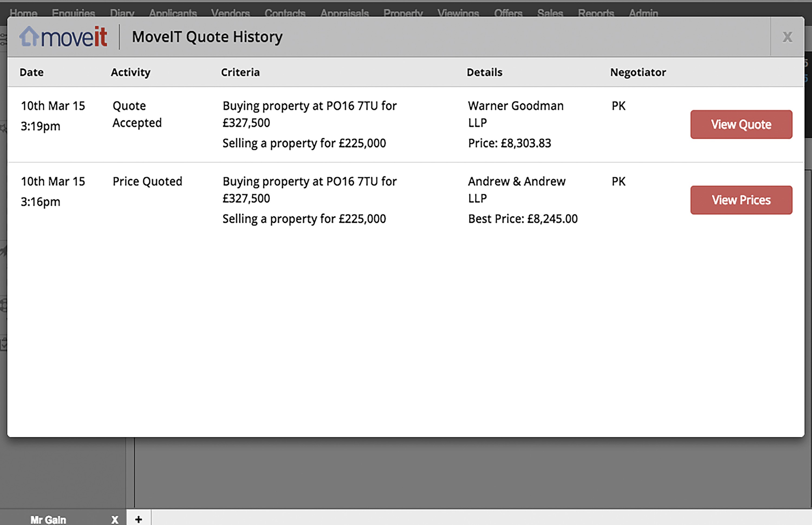The height and width of the screenshot is (525, 812).
Task: Click View Prices for Andrew & Andrew LLP
Action: click(741, 200)
